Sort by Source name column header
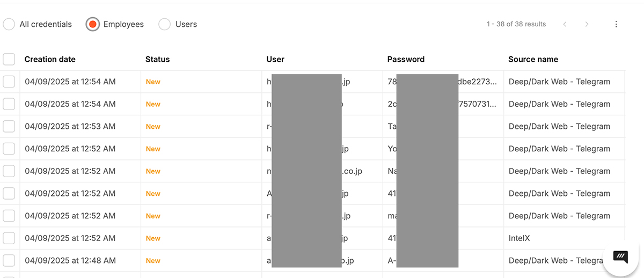 533,59
